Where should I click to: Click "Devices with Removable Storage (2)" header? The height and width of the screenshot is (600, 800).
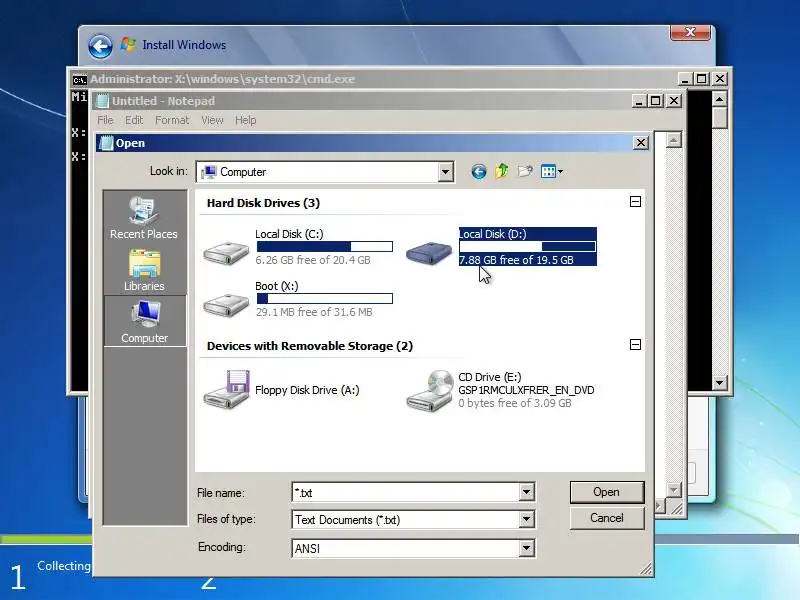tap(310, 346)
